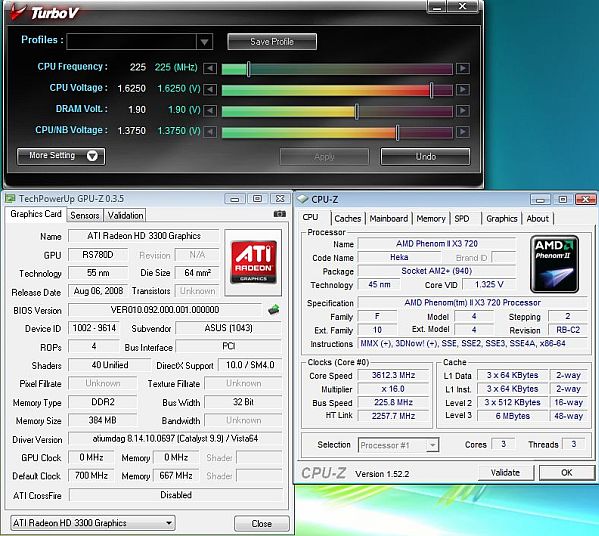Click the BIOS save chip icon in GPU-Z
Image resolution: width=599 pixels, height=536 pixels.
[274, 309]
